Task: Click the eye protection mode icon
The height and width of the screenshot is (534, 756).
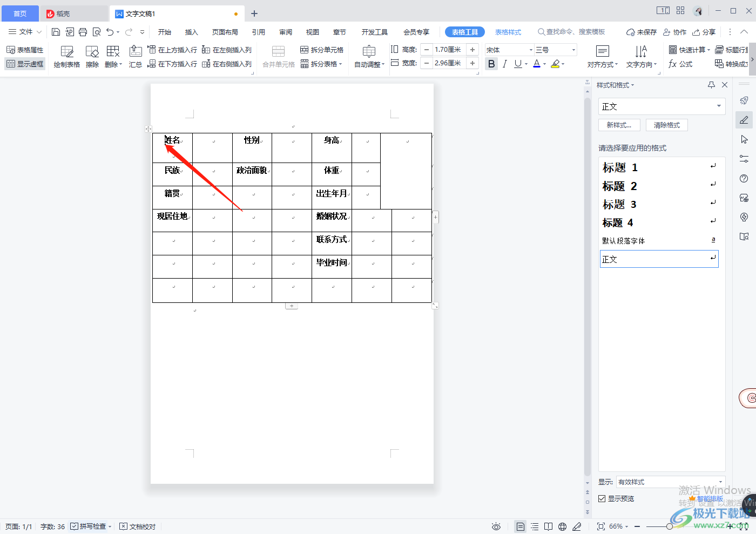Action: 496,526
